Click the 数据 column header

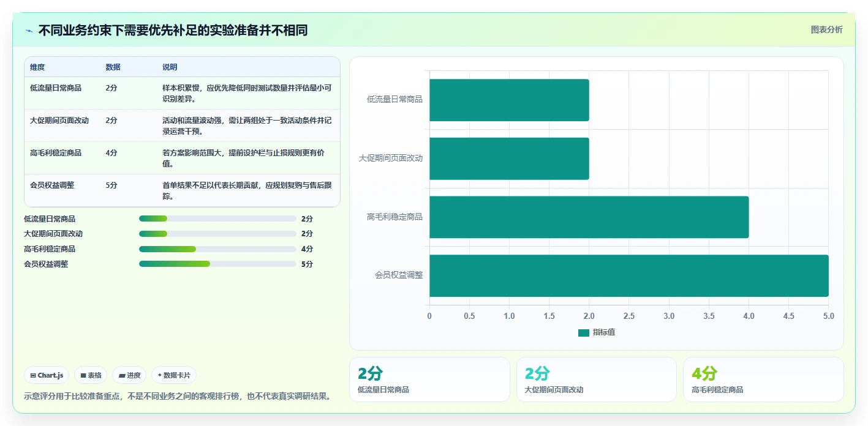[x=113, y=67]
